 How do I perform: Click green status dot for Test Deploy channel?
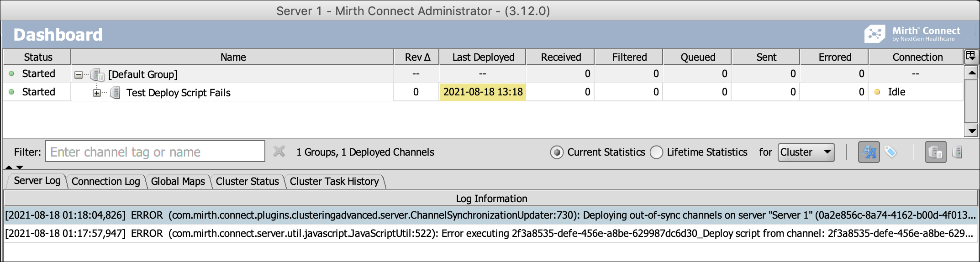pyautogui.click(x=11, y=92)
